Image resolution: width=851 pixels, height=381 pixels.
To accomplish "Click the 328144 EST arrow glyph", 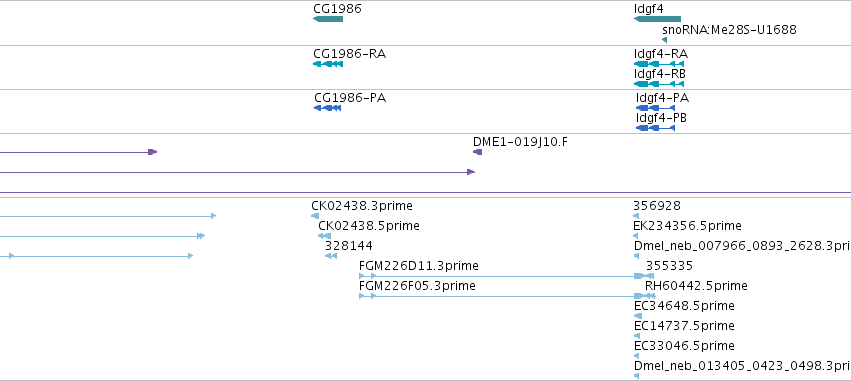I will point(331,256).
